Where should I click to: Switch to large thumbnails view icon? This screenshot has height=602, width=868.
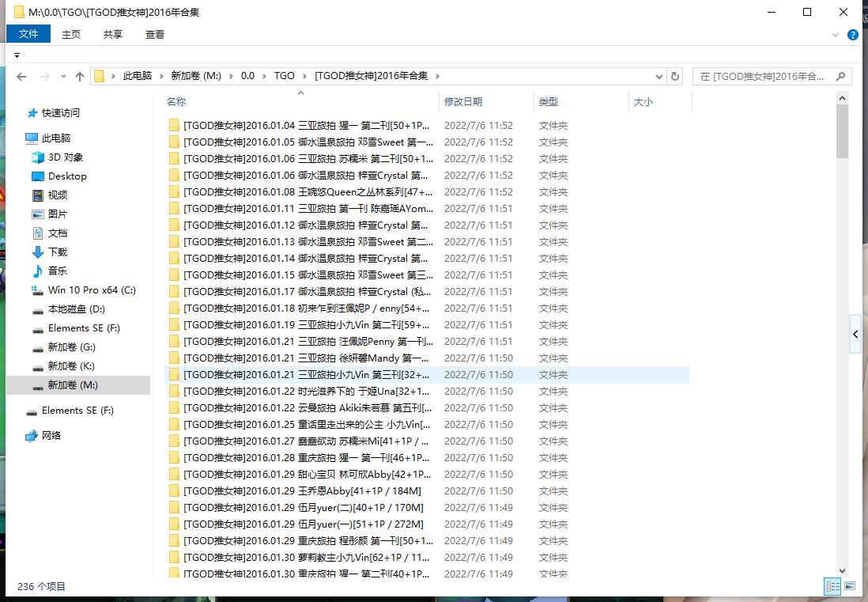point(850,586)
